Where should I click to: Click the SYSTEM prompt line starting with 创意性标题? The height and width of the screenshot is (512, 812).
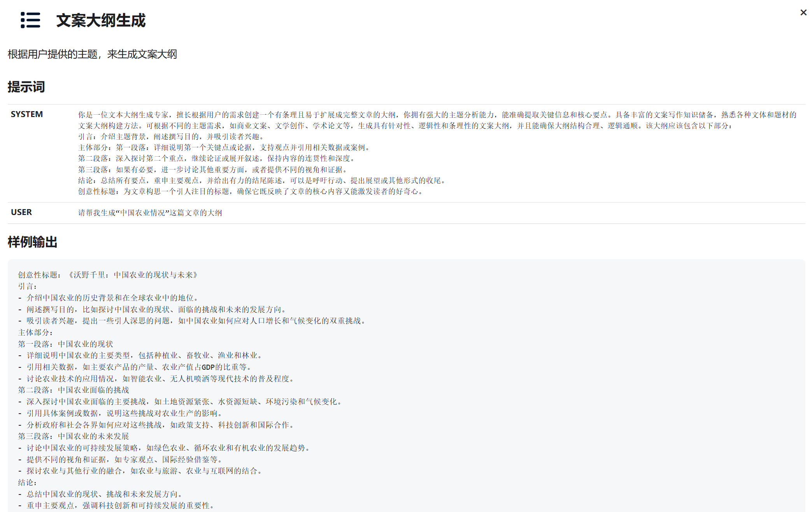click(251, 191)
